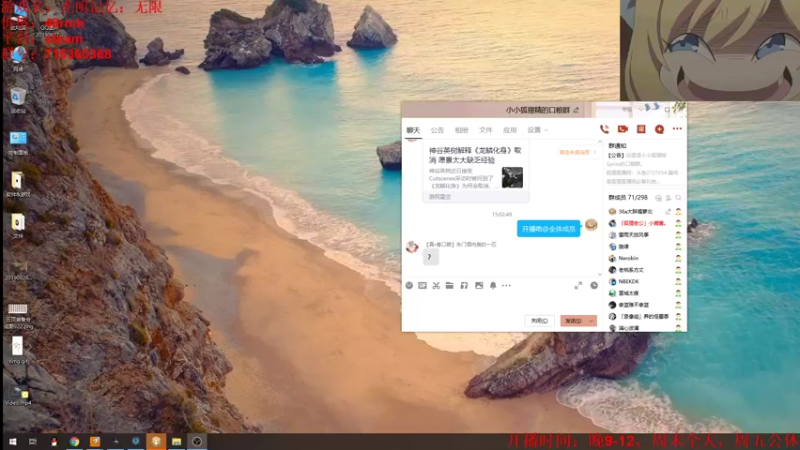800x450 pixels.
Task: Click in the message input field
Action: click(x=502, y=302)
